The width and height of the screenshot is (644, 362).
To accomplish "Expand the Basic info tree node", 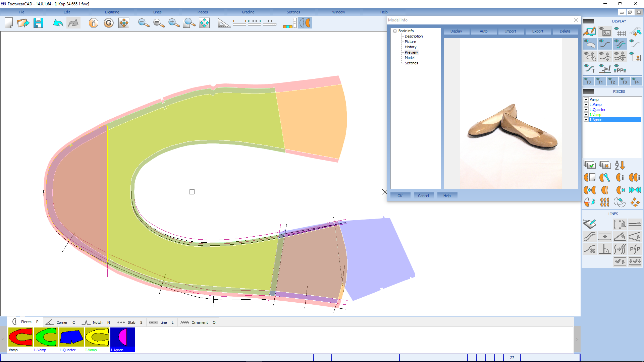I will [395, 31].
